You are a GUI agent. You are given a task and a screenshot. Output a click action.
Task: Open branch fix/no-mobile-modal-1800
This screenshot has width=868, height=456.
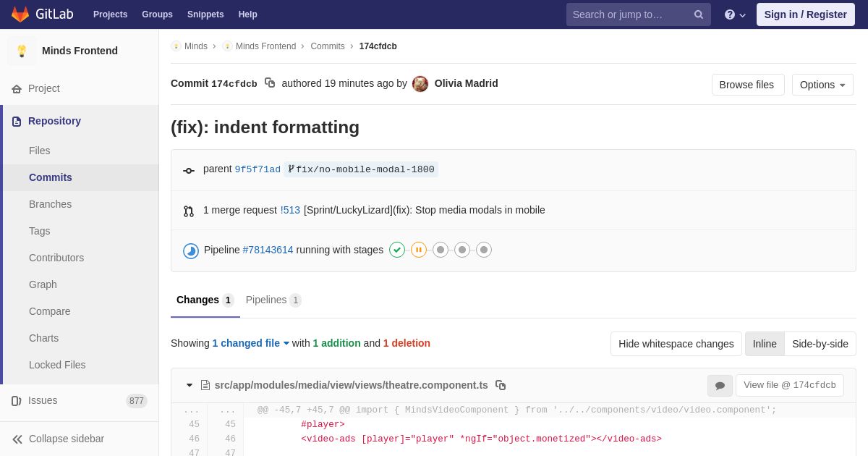(361, 169)
